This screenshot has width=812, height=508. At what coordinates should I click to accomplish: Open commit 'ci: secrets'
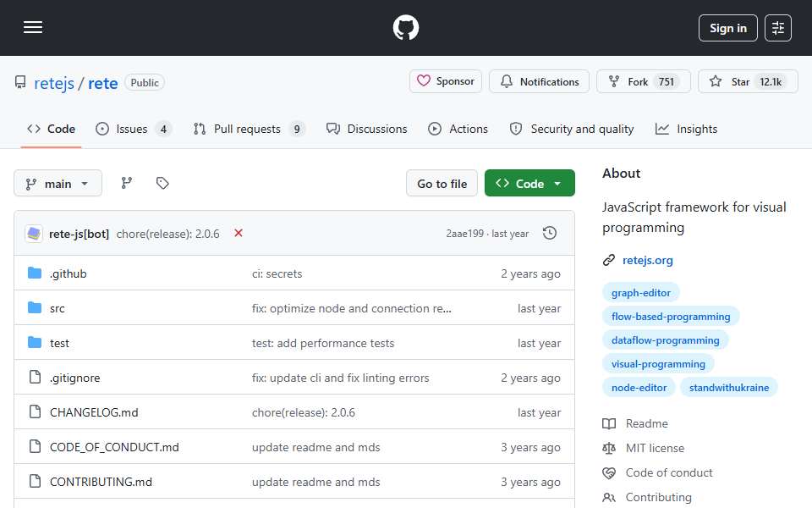(277, 273)
